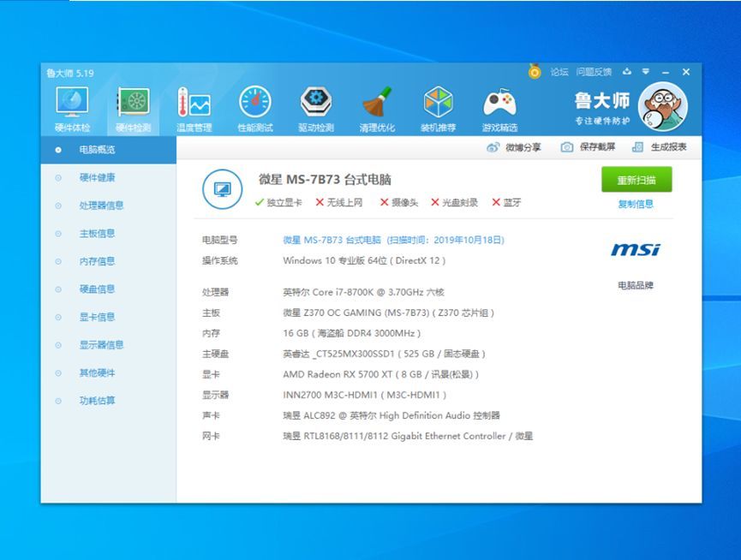Open skin/upload icon next to 问题反馈
741x560 pixels.
pos(626,72)
